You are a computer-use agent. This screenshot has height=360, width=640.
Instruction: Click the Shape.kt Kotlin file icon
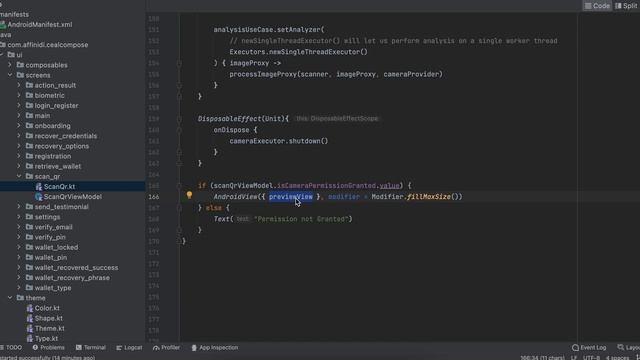coord(30,318)
